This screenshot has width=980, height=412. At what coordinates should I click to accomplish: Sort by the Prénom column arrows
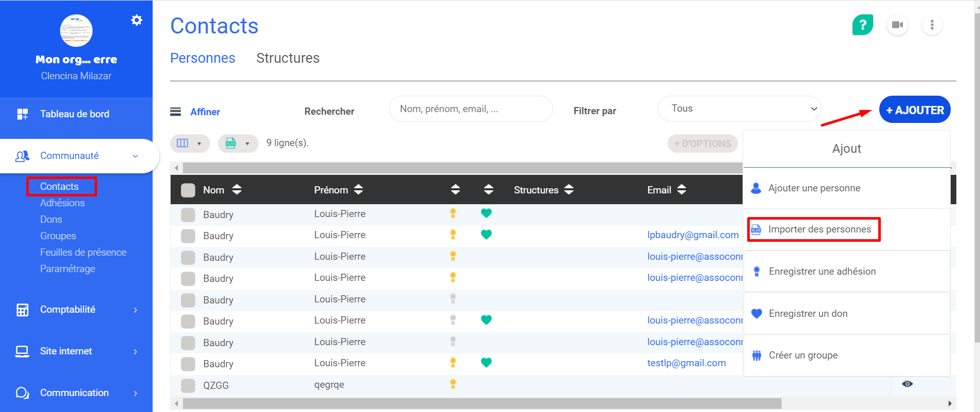[x=358, y=190]
